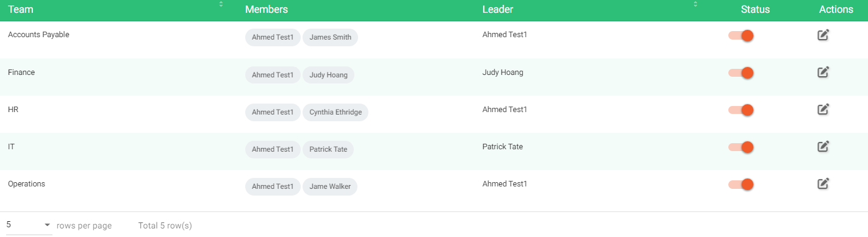Select James Smith member chip
The image size is (868, 237).
331,37
